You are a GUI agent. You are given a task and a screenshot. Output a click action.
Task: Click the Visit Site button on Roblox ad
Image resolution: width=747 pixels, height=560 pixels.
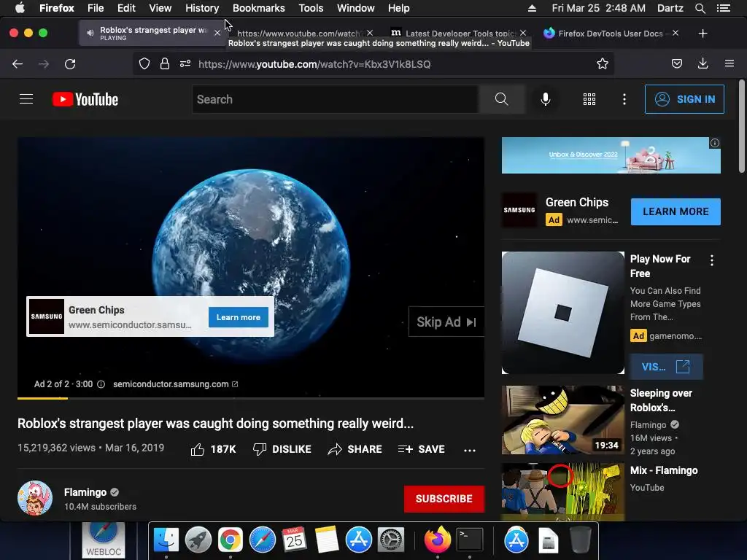tap(666, 367)
